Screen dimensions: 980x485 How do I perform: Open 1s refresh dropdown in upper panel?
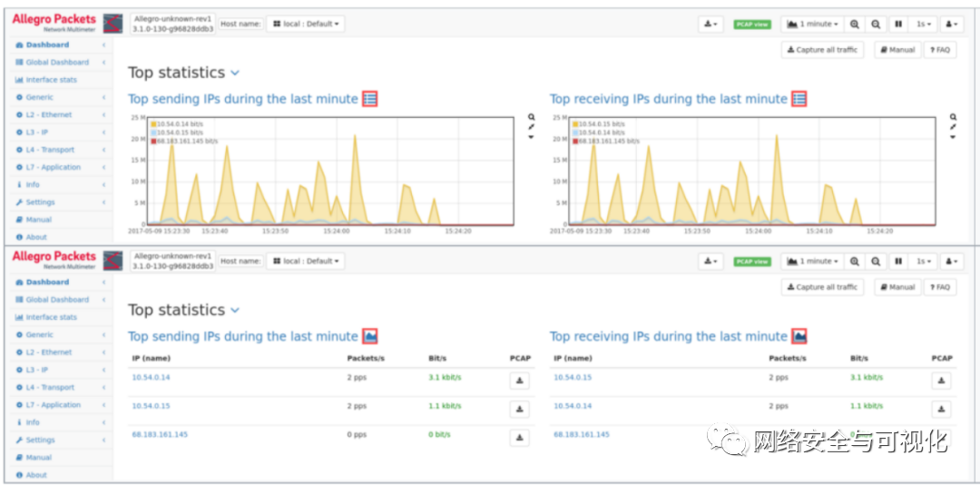coord(924,24)
